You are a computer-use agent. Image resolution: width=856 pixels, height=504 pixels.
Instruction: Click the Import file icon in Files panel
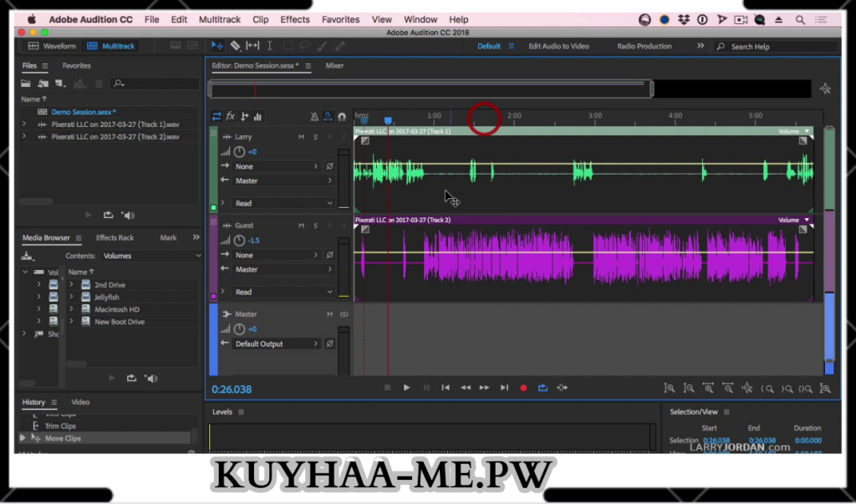coord(43,84)
